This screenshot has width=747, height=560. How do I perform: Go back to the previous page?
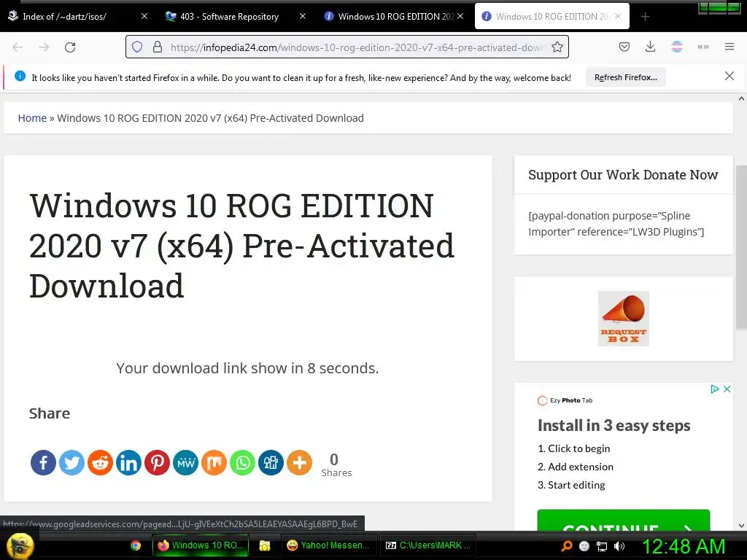click(18, 47)
